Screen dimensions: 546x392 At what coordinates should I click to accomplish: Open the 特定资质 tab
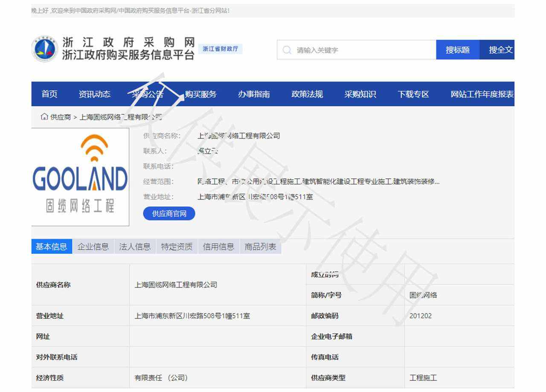click(x=177, y=247)
